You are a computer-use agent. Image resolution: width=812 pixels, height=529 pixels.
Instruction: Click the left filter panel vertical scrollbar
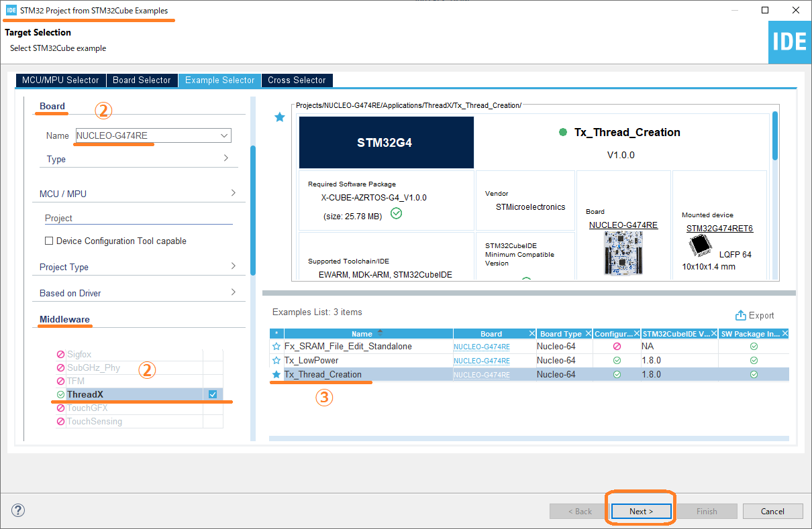click(253, 208)
